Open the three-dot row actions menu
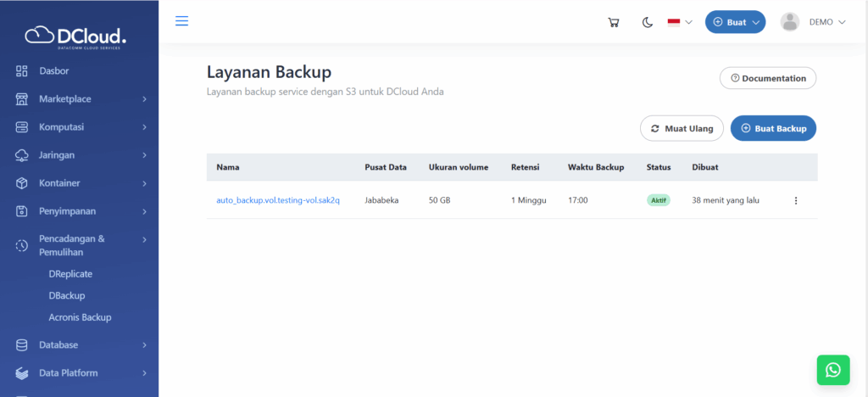This screenshot has width=868, height=397. coord(795,201)
